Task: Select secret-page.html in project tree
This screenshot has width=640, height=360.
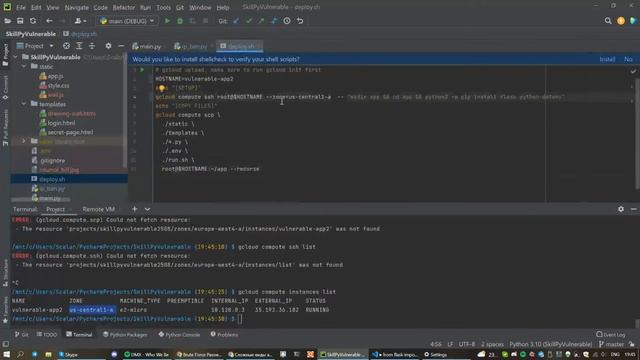Action: [x=70, y=132]
